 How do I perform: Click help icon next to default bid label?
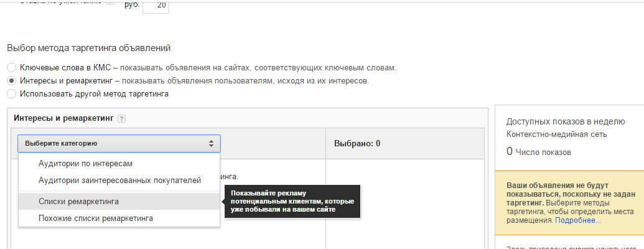coord(111,2)
